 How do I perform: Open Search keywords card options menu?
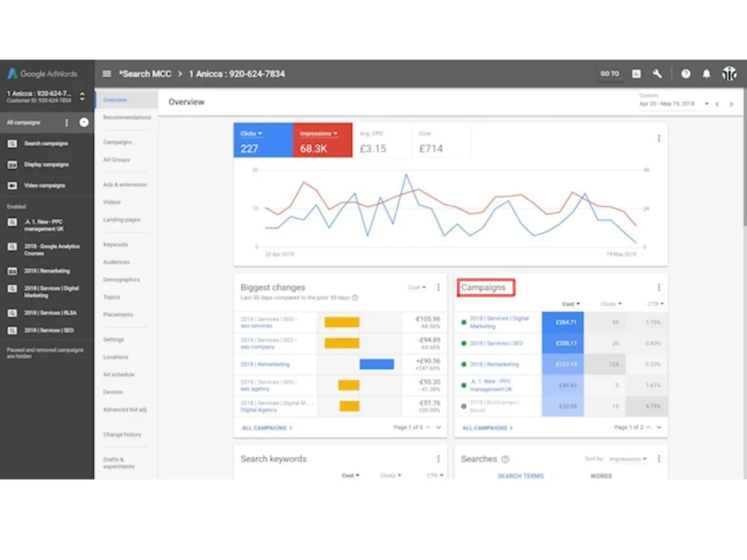[x=438, y=458]
